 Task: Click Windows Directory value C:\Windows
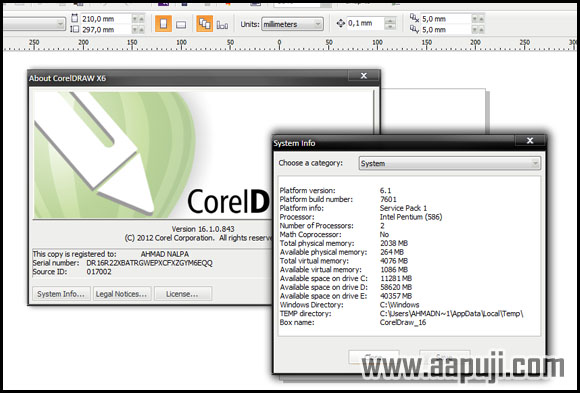pyautogui.click(x=399, y=305)
